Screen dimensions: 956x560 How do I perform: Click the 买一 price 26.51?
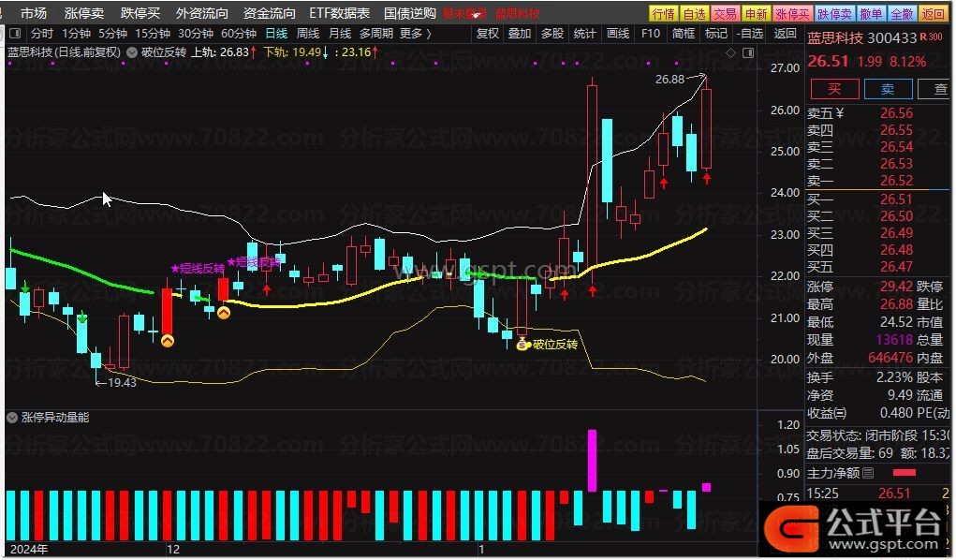coord(896,199)
